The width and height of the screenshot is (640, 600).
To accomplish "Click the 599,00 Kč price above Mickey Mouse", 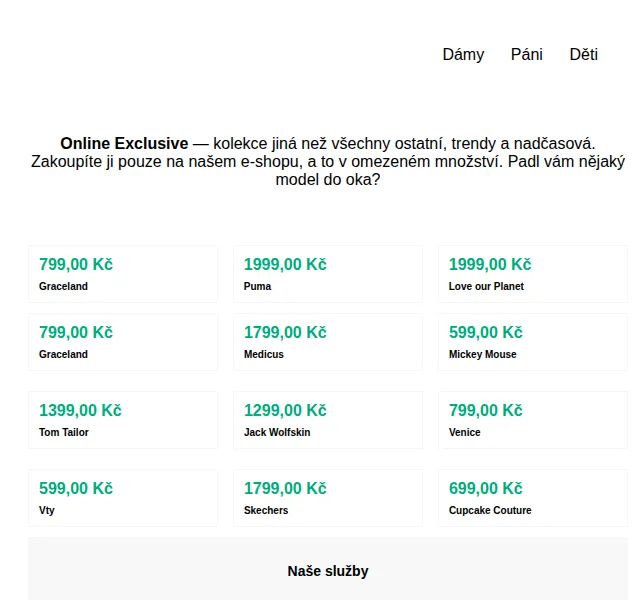I will [x=486, y=333].
